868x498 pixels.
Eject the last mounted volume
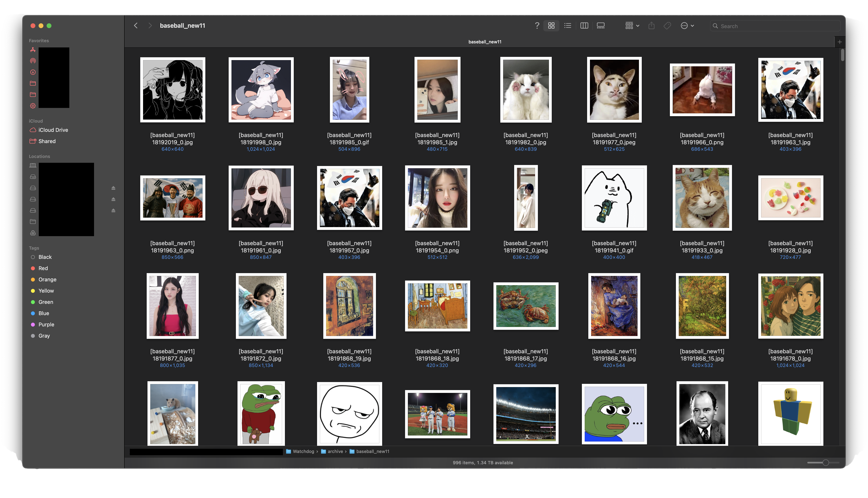(113, 211)
